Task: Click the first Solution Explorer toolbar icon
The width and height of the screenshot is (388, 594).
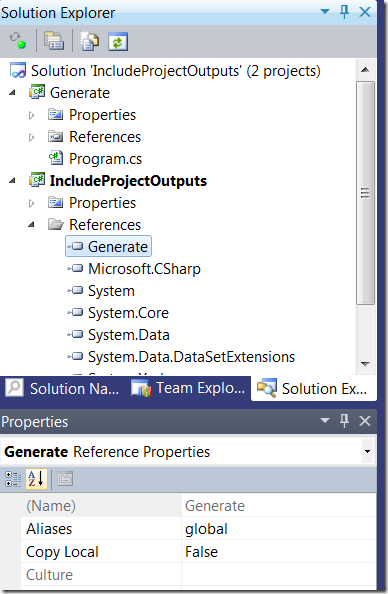Action: pos(18,41)
